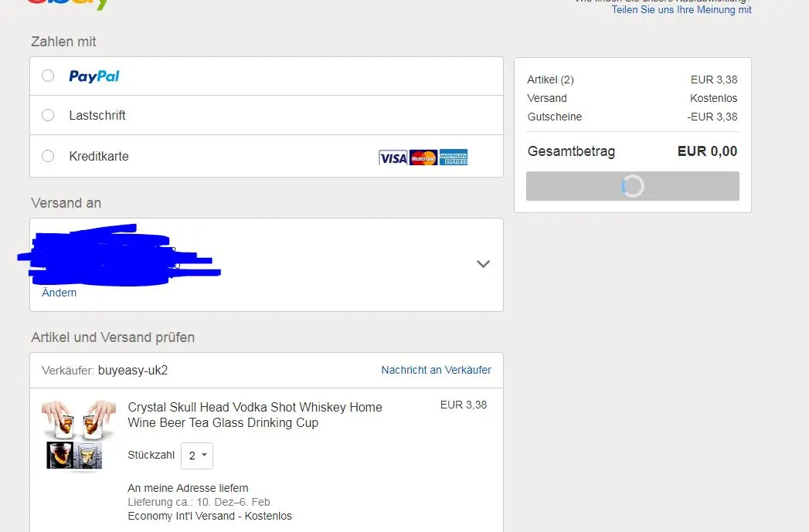Click seller name buyeasy-uk2

coord(133,371)
